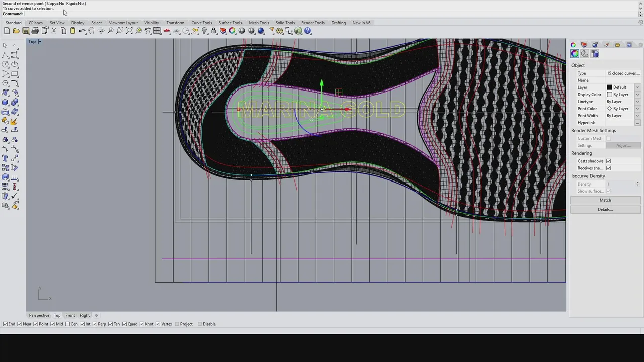Open the Layer dropdown in Properties

tap(637, 87)
